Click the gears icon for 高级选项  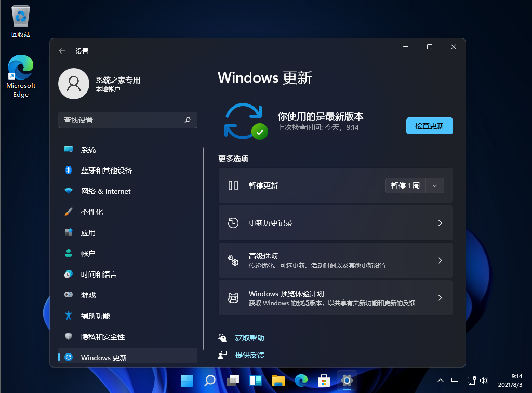[233, 260]
